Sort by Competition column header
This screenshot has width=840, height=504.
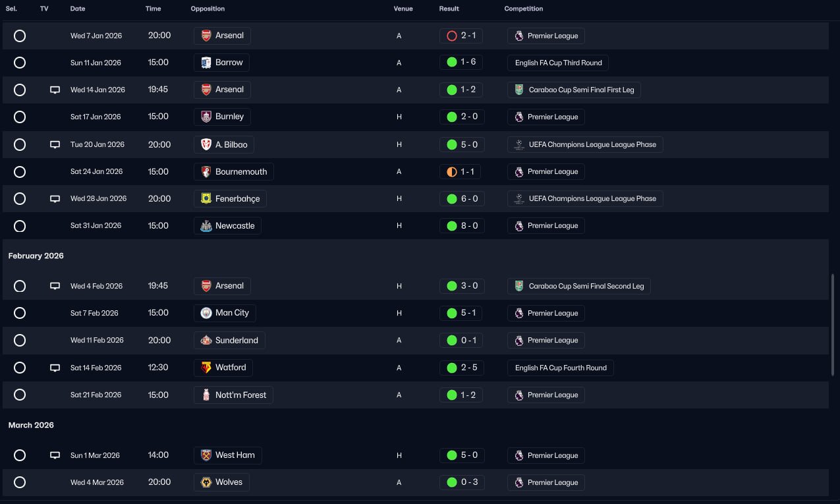[524, 9]
